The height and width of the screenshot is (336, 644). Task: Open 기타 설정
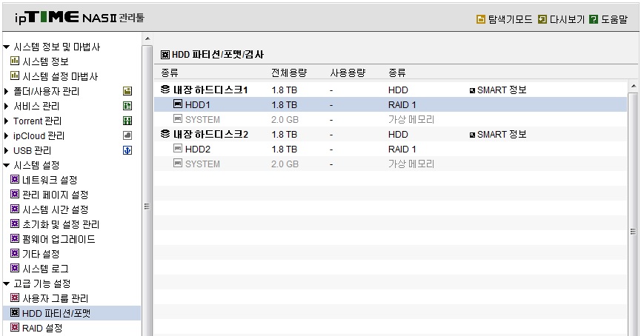41,254
